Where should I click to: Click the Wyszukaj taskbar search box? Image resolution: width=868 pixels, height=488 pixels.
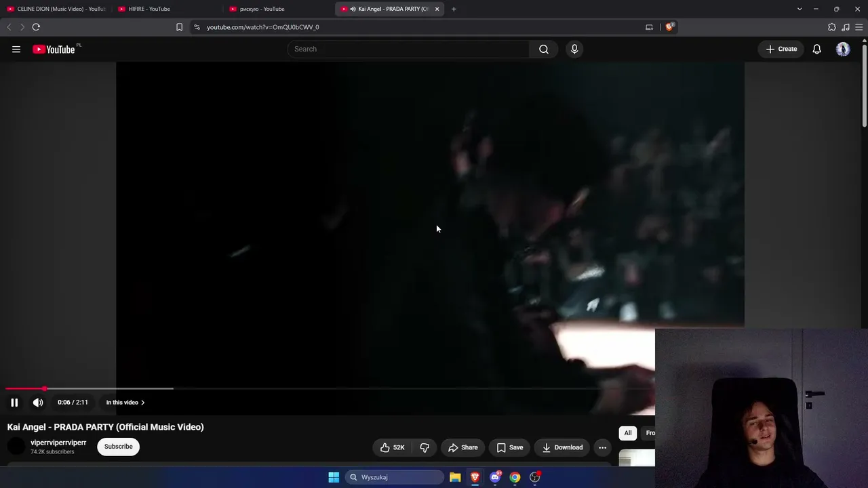395,477
